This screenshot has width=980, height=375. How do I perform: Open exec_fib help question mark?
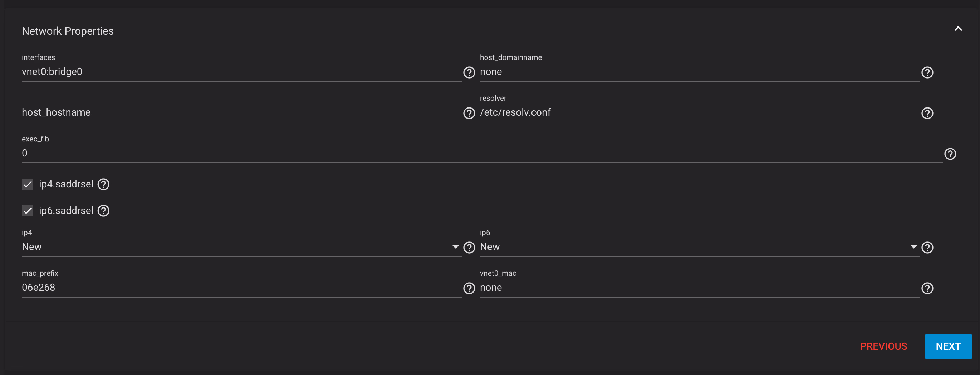tap(950, 154)
